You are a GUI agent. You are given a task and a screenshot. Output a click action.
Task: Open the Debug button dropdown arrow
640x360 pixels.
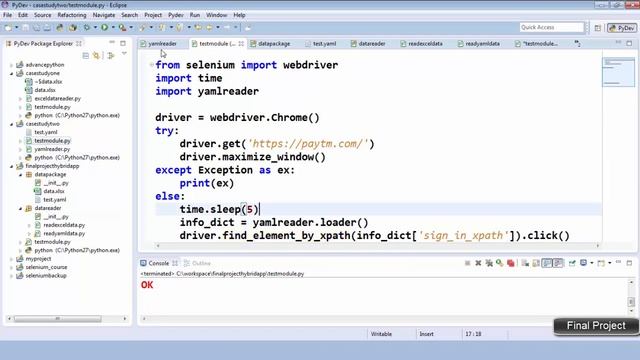coord(95,27)
